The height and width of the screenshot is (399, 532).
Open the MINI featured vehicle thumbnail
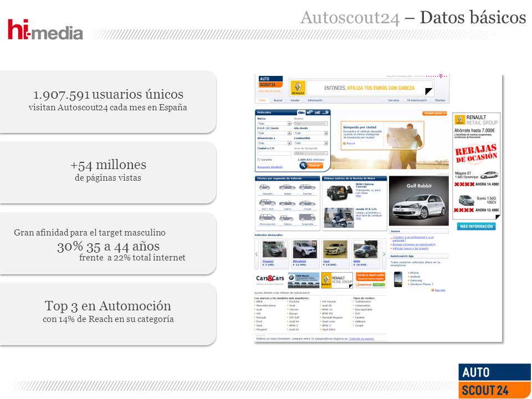tap(365, 249)
